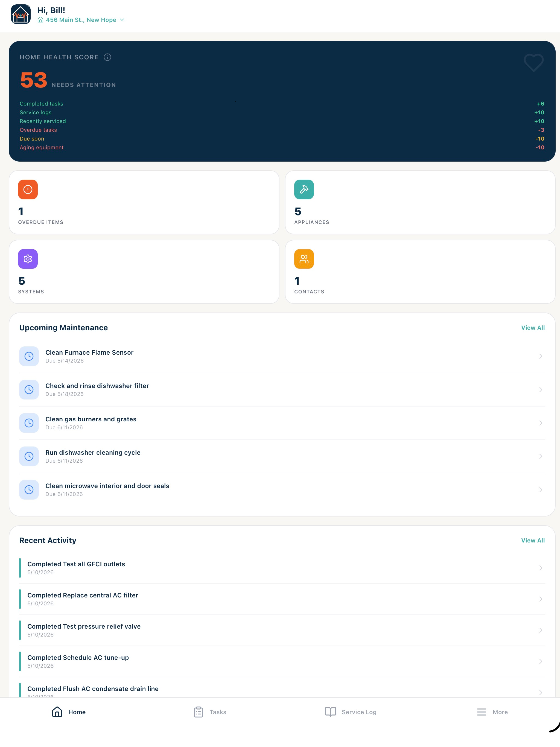This screenshot has width=560, height=747.
Task: Open Completed Replace central AC filter chevron
Action: point(540,599)
